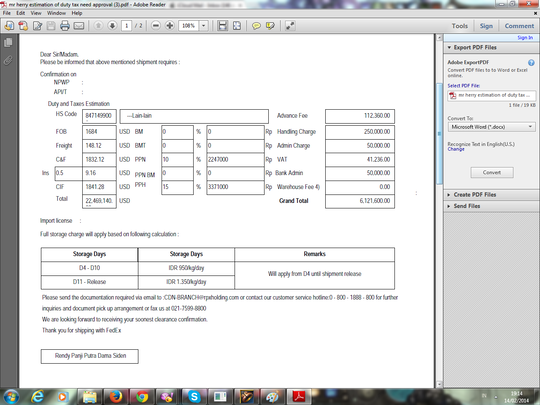The height and width of the screenshot is (405, 540).
Task: Click the Sign/edit document toolbar icon
Action: click(x=37, y=26)
